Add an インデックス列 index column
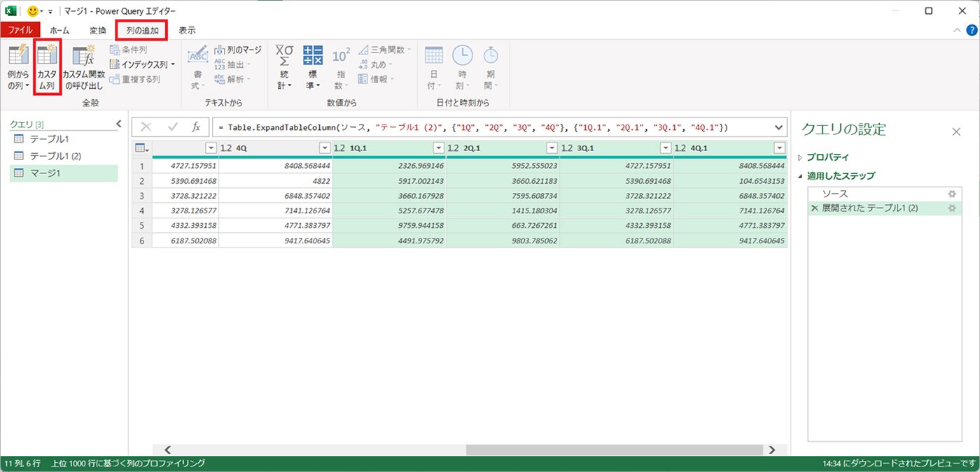980x472 pixels. point(142,64)
